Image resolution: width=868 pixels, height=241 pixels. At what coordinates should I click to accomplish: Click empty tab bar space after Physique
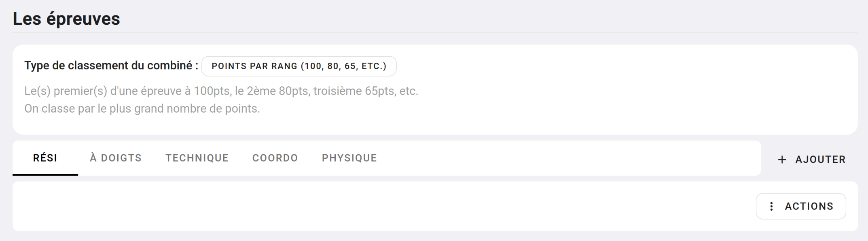566,158
